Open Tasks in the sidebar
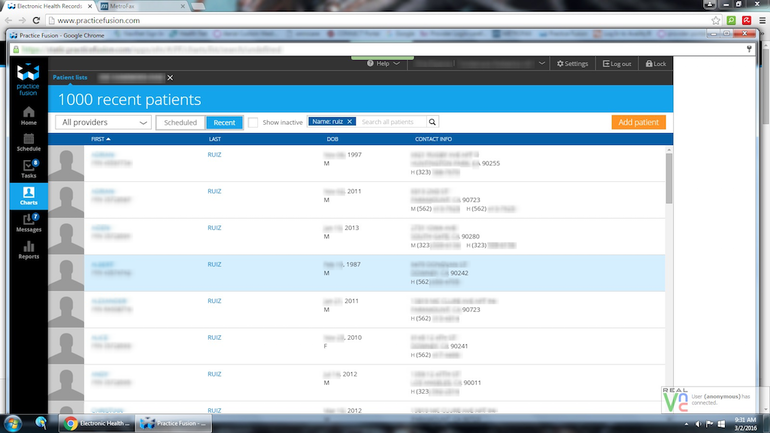 pyautogui.click(x=28, y=169)
